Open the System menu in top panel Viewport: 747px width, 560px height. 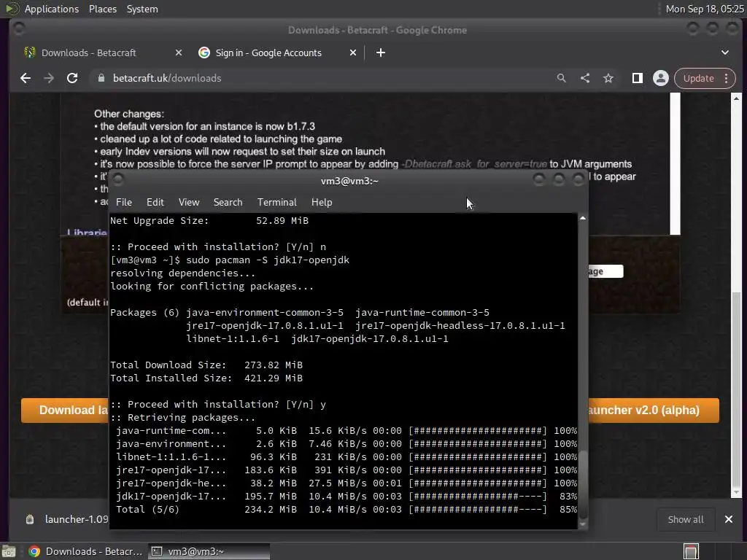click(x=142, y=9)
